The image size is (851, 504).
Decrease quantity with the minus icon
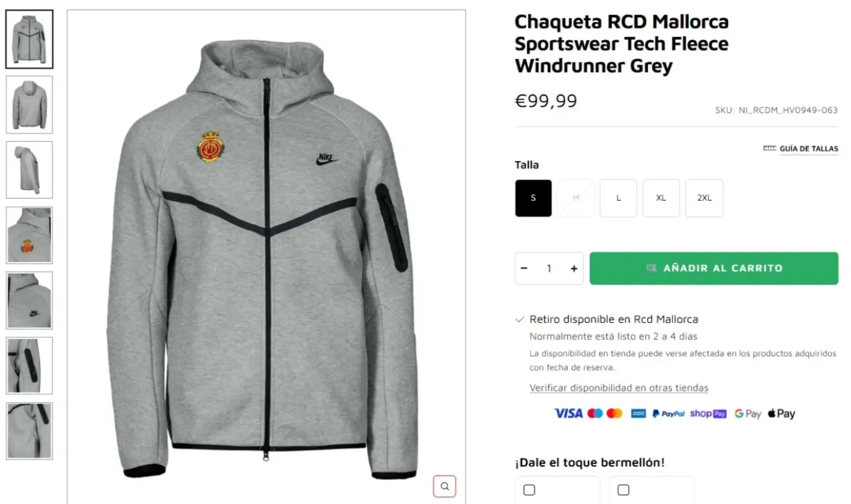pos(524,268)
